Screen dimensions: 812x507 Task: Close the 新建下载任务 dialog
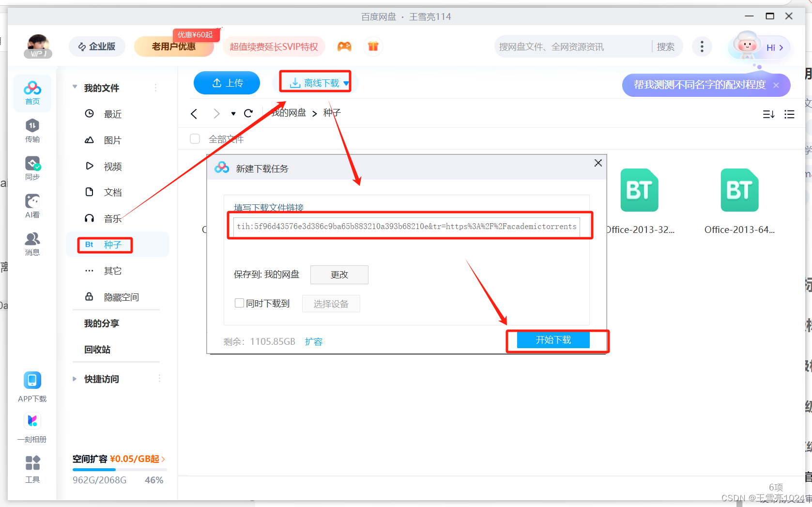598,163
